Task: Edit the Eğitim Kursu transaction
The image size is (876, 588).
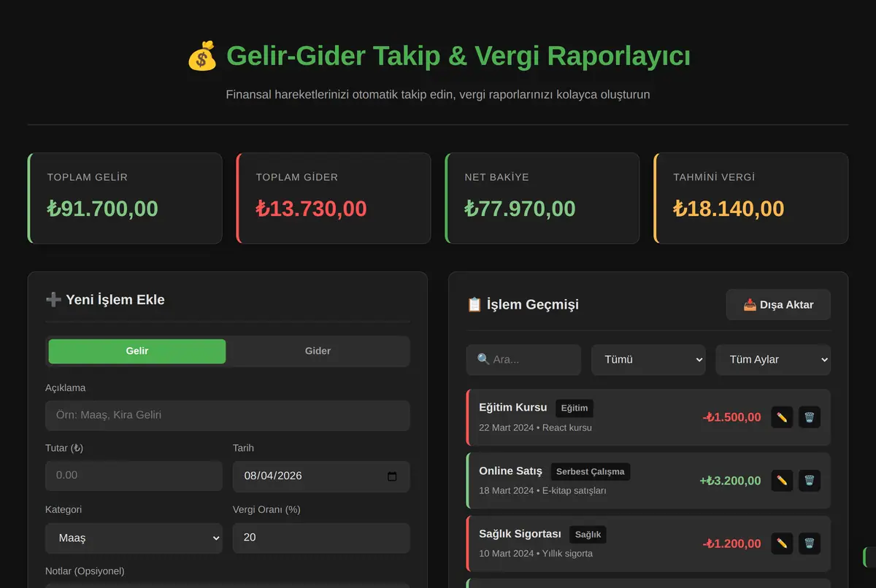Action: click(x=782, y=417)
